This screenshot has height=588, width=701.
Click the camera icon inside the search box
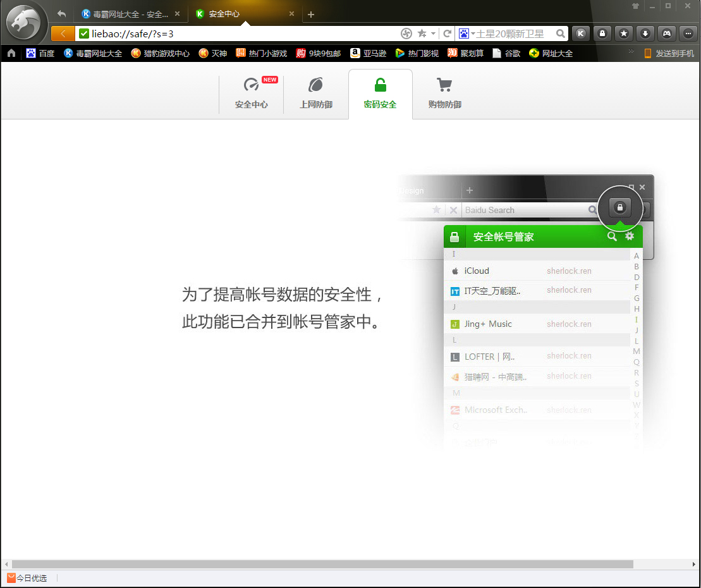[464, 34]
